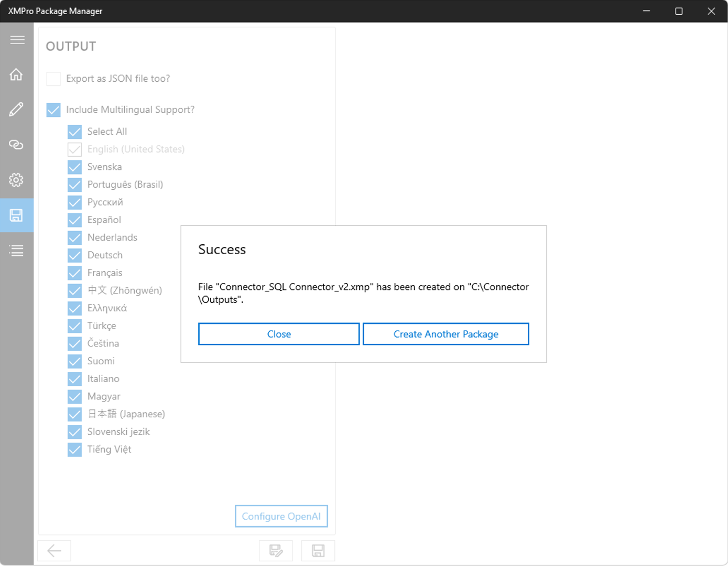Click the bottom save floppy icon
728x566 pixels.
[318, 551]
